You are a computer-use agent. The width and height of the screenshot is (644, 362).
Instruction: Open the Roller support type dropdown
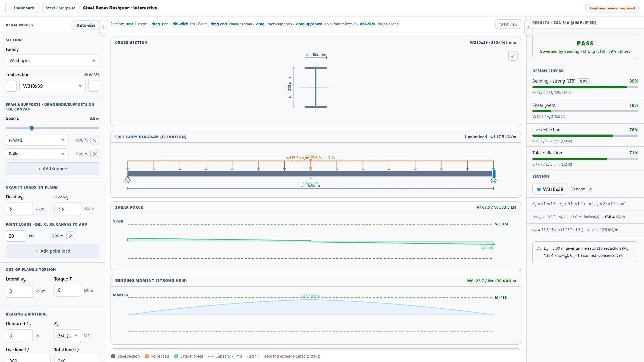(x=37, y=154)
